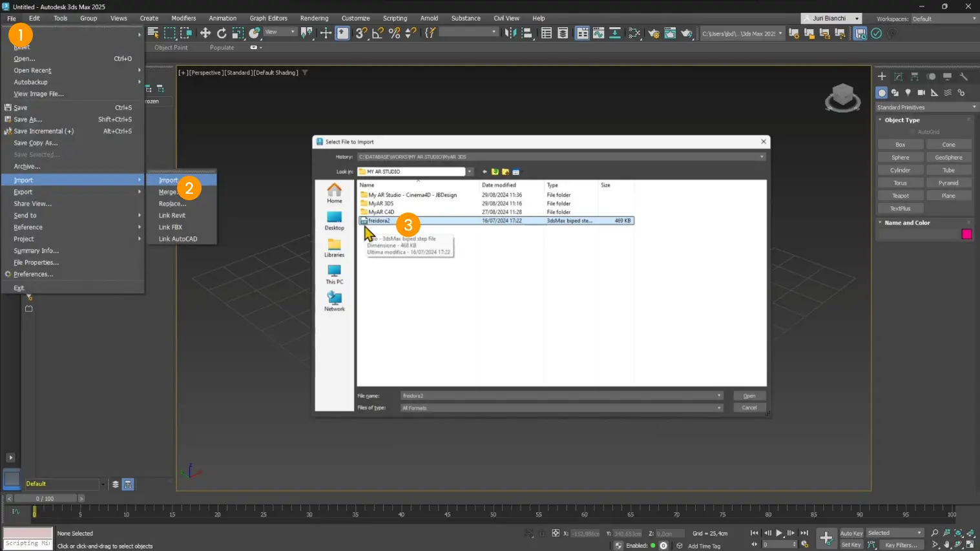Collapse Object Type rollout
The height and width of the screenshot is (551, 980).
point(902,120)
